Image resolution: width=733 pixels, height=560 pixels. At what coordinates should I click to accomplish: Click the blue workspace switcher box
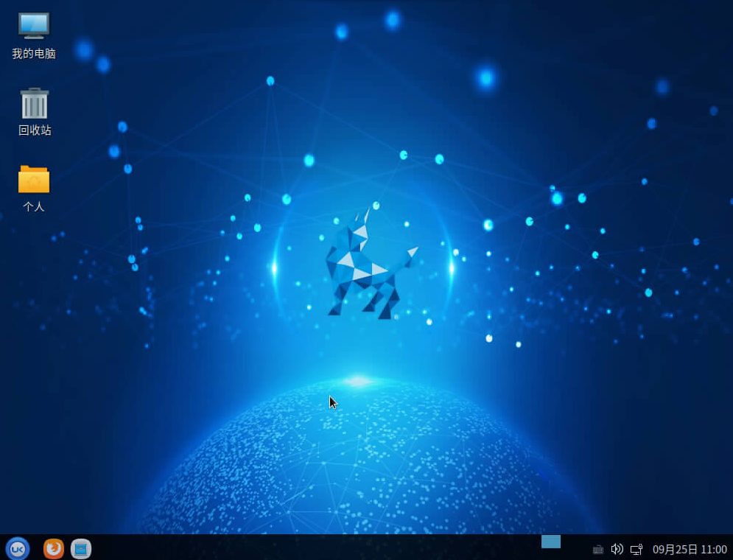coord(551,542)
